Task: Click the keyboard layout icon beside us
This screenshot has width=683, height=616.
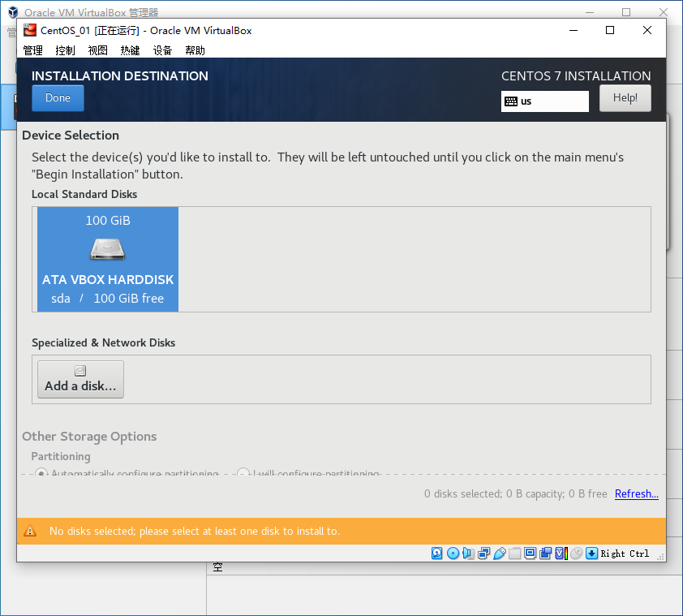Action: [x=511, y=101]
